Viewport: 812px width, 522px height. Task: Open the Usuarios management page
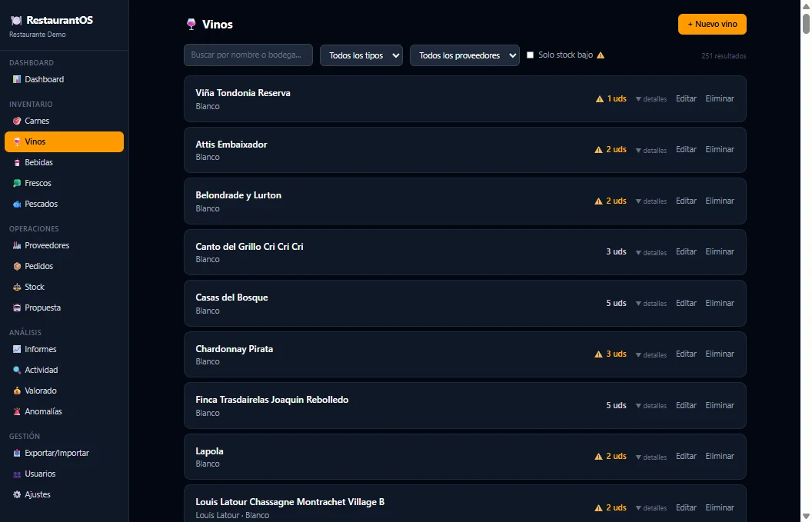(65, 474)
